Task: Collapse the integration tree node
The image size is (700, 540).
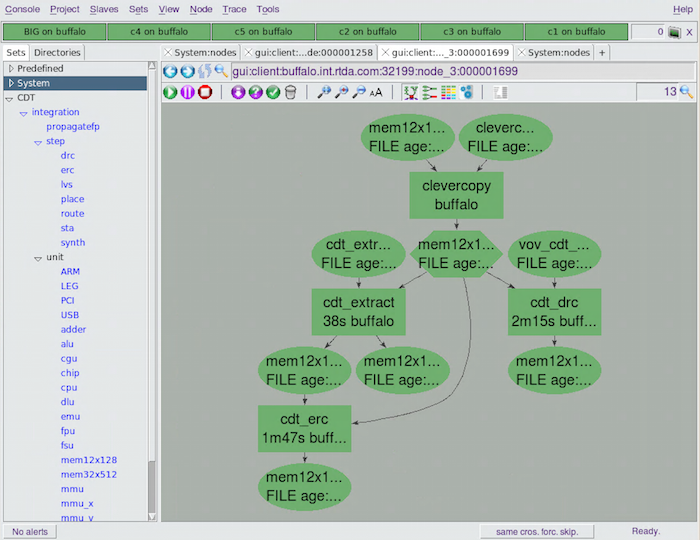Action: (23, 113)
